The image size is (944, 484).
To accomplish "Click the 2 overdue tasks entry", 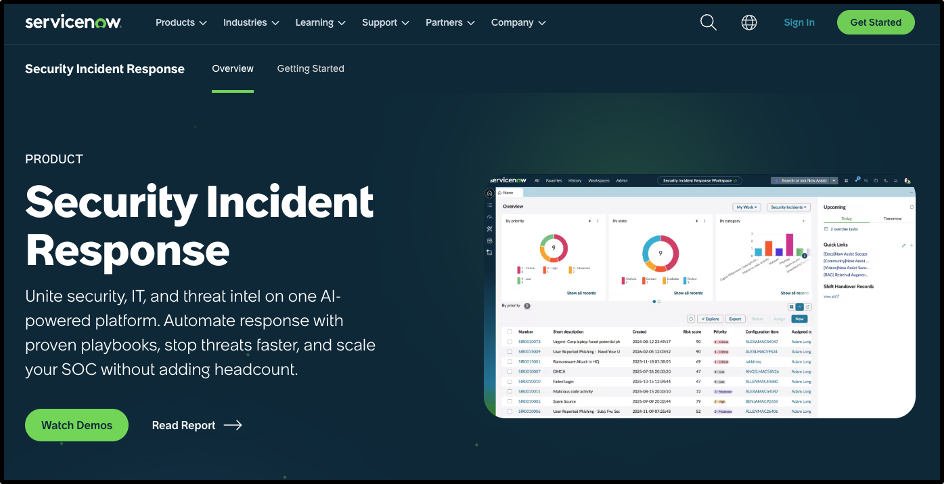I will 841,229.
